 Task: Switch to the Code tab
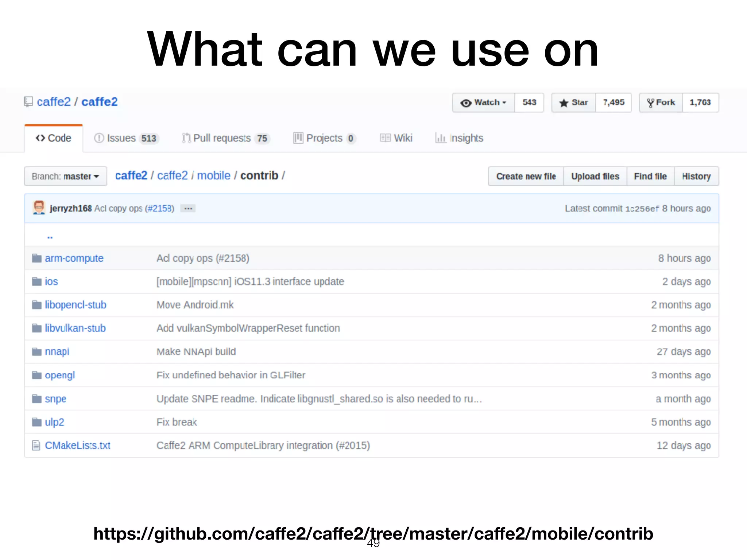tap(54, 138)
